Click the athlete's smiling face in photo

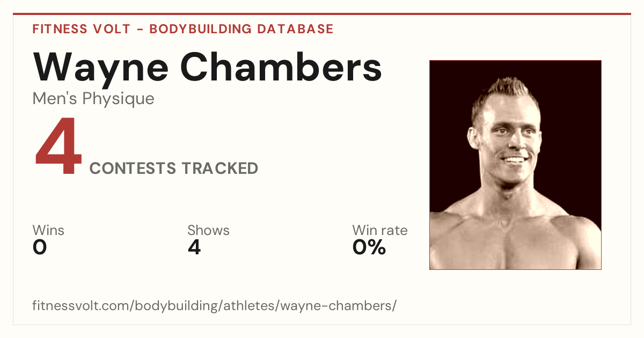pos(506,137)
